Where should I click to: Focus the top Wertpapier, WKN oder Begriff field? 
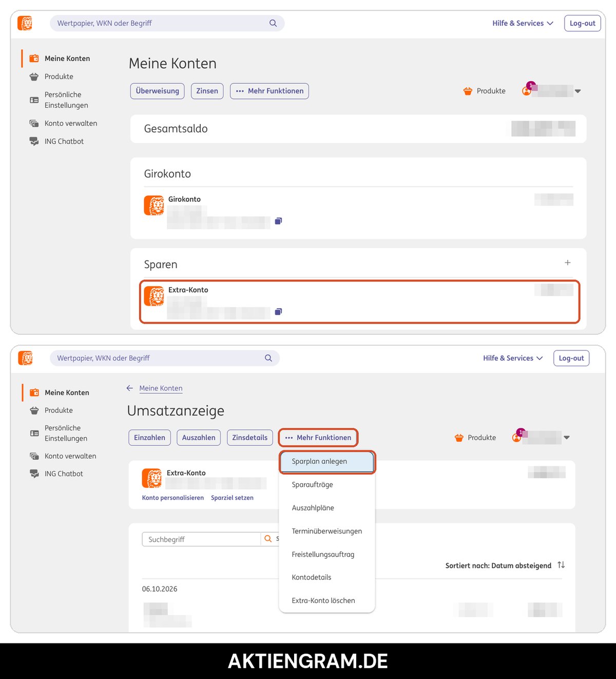[167, 23]
